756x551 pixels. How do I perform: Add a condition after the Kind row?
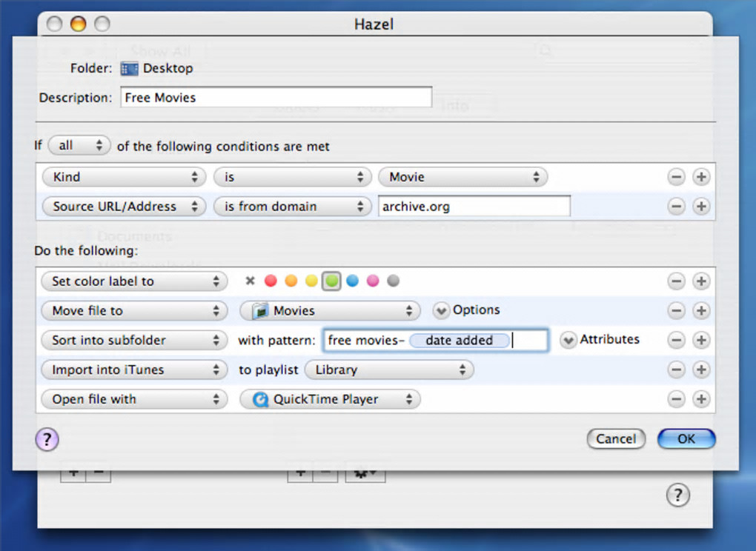click(701, 177)
